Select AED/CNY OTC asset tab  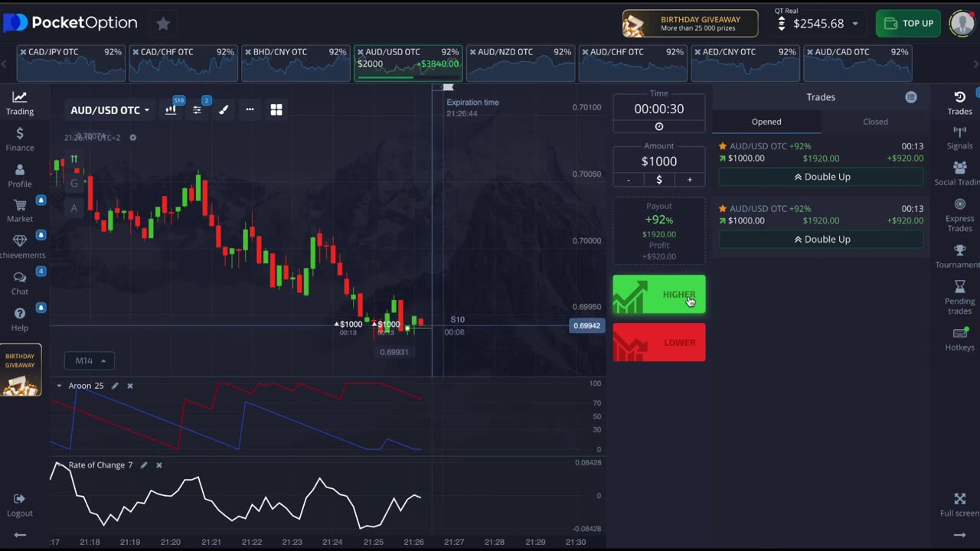(745, 63)
